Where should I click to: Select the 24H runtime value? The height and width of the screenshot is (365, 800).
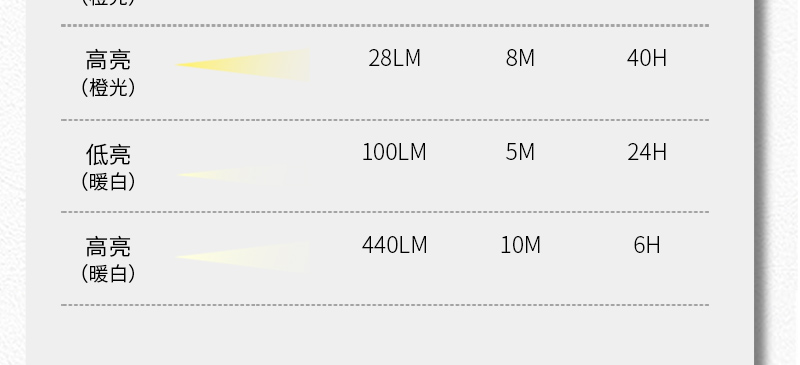click(x=646, y=152)
